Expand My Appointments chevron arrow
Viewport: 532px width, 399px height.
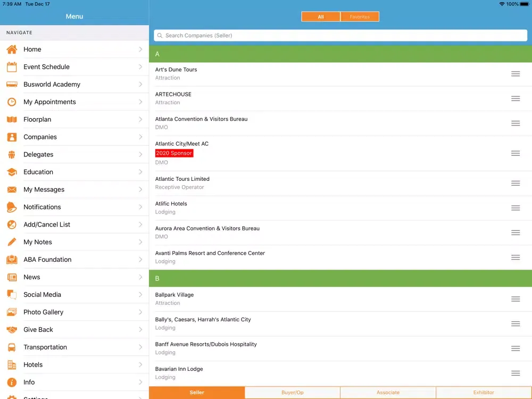pyautogui.click(x=140, y=102)
